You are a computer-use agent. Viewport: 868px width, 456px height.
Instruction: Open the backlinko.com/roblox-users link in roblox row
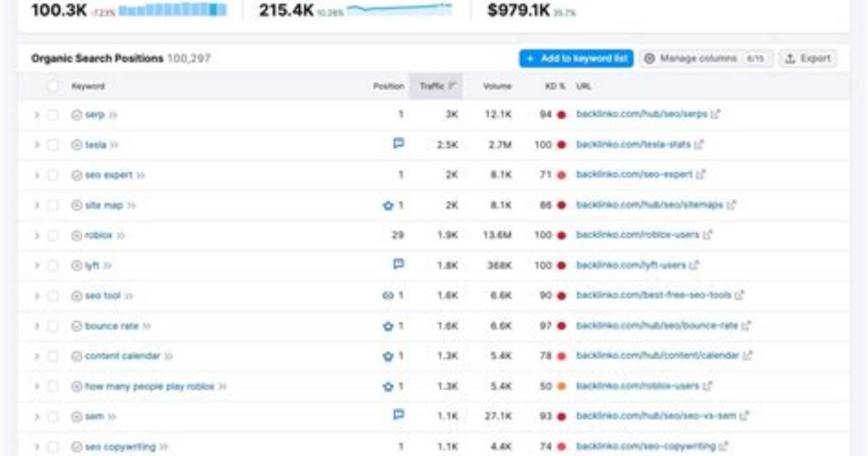(x=638, y=235)
